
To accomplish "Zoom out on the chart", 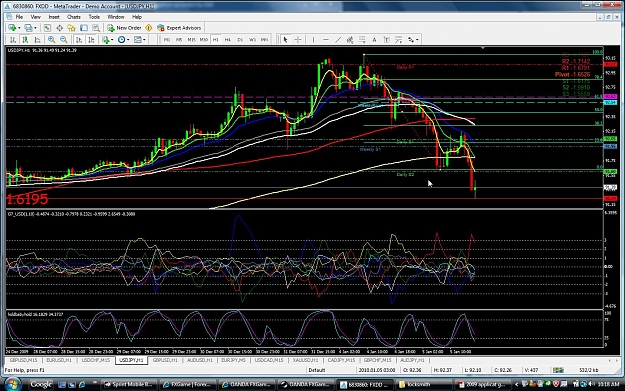I will pos(63,39).
